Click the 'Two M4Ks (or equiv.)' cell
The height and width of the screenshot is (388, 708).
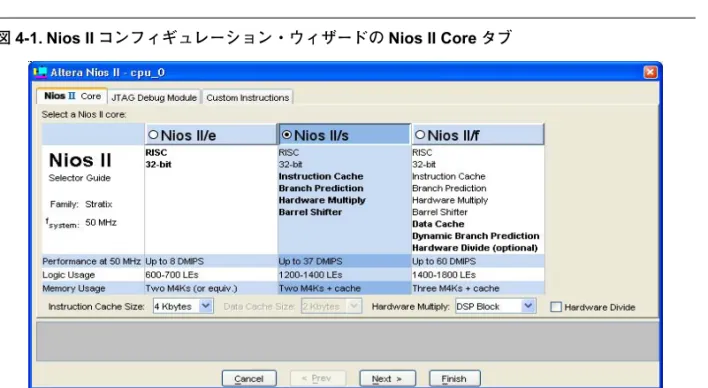point(211,288)
